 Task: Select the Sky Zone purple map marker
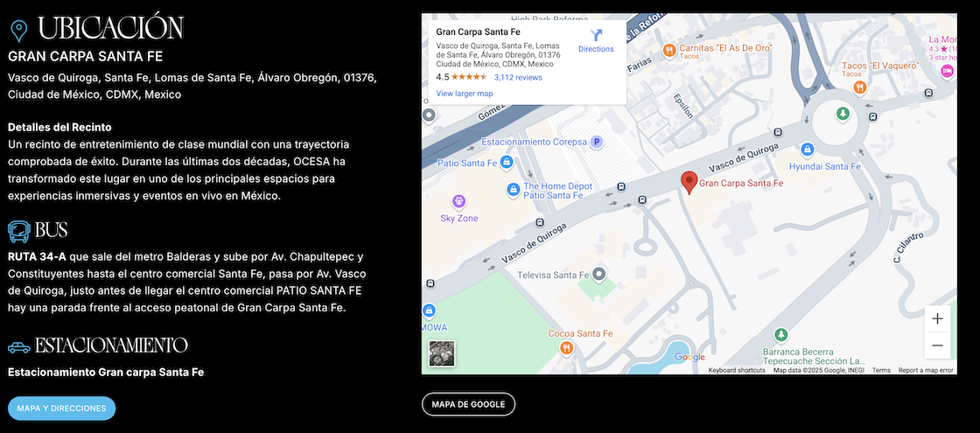point(458,201)
